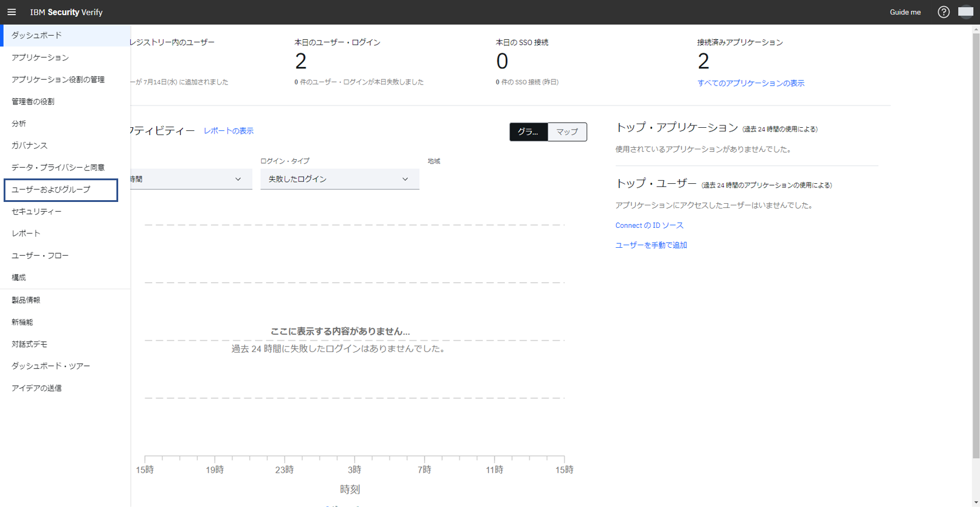Switch to the マップ map view toggle
This screenshot has width=980, height=507.
coord(567,131)
